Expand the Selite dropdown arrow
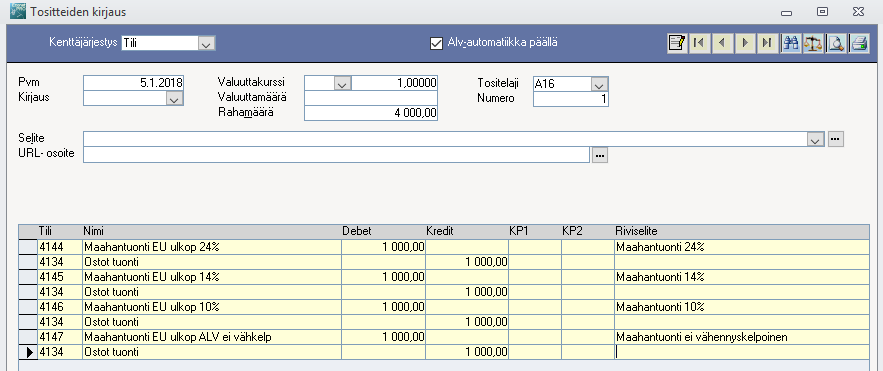883x371 pixels. 816,139
